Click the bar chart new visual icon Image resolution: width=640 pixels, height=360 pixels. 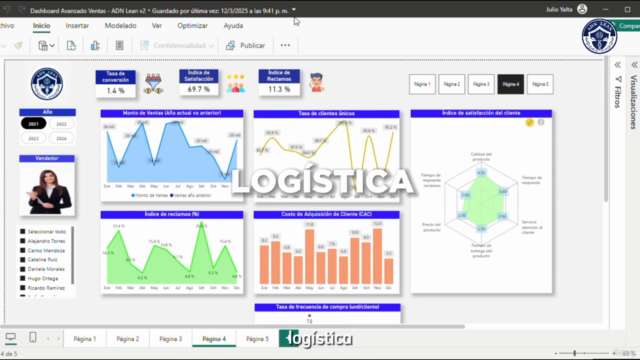click(95, 45)
